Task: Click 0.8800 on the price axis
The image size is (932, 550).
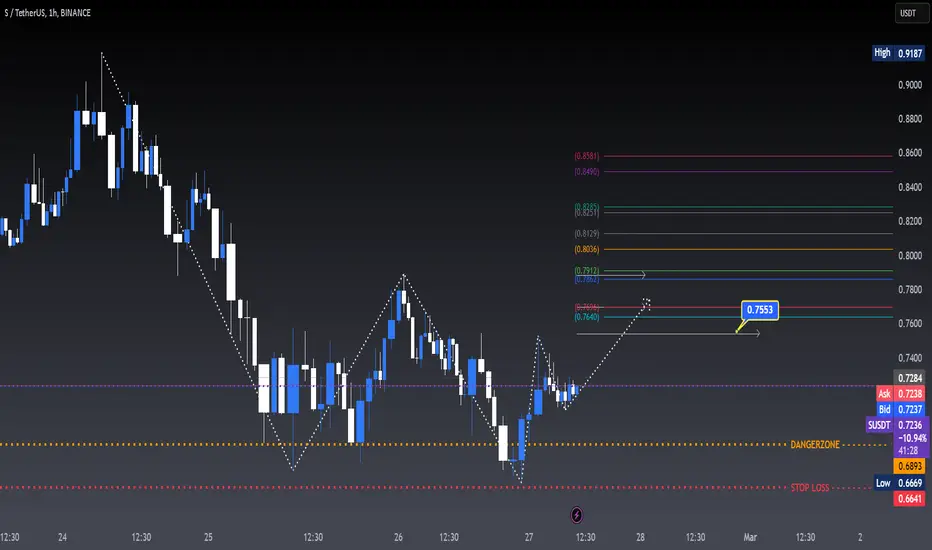Action: (910, 119)
